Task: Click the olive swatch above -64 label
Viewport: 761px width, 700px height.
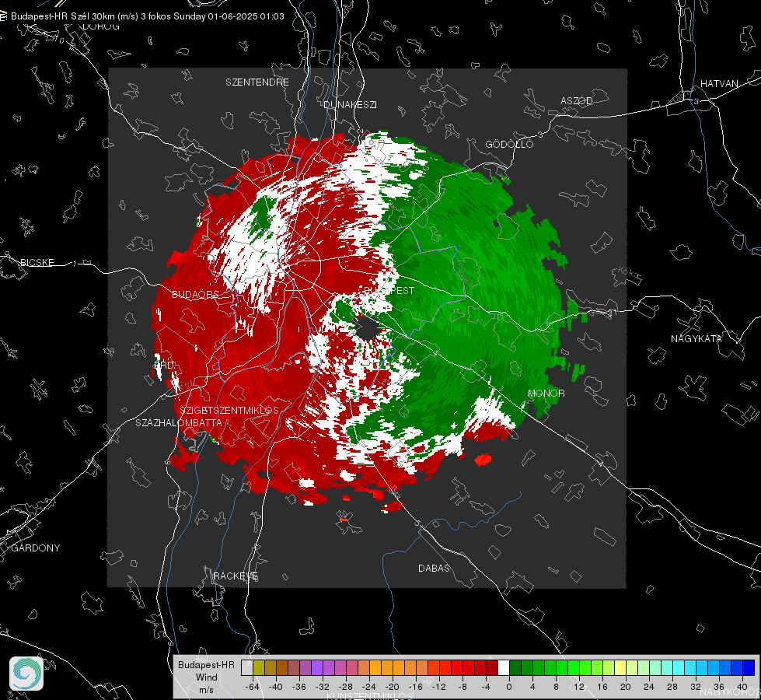Action: coord(258,668)
